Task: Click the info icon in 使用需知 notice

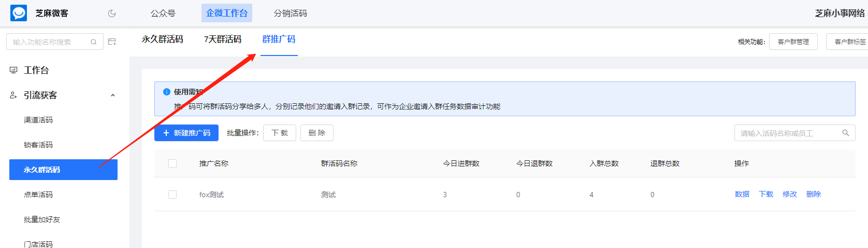Action: tap(167, 92)
